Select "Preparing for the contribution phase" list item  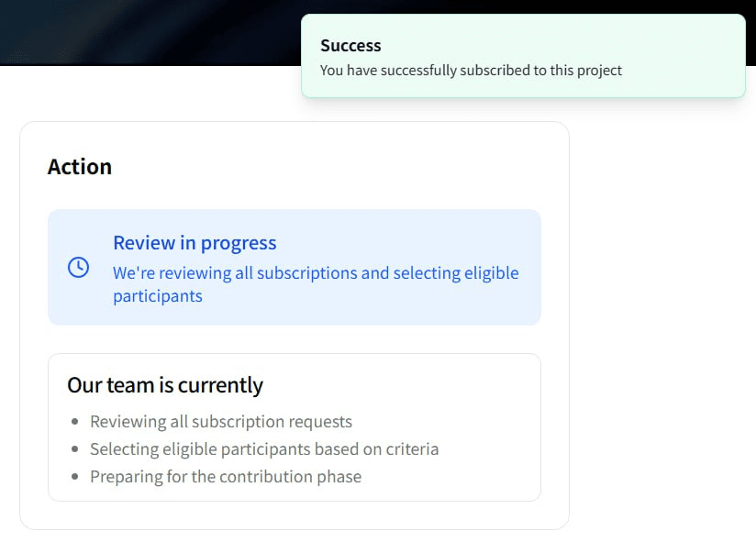[226, 477]
